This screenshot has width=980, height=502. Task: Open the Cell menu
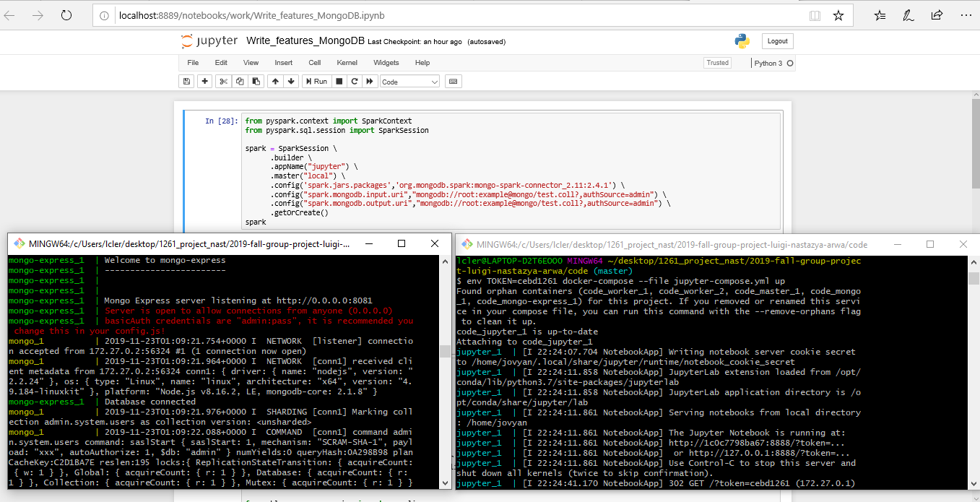(315, 63)
